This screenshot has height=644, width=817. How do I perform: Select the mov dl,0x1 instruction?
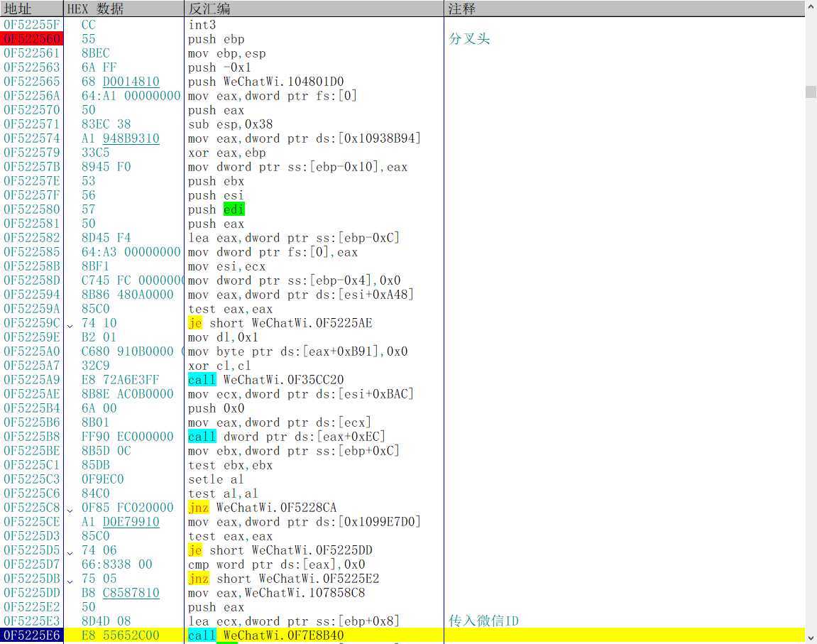click(x=223, y=337)
